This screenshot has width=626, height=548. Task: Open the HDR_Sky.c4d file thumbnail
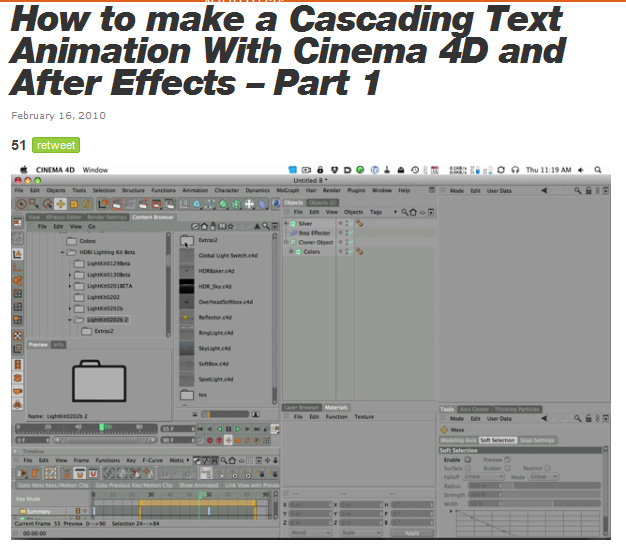tap(186, 286)
